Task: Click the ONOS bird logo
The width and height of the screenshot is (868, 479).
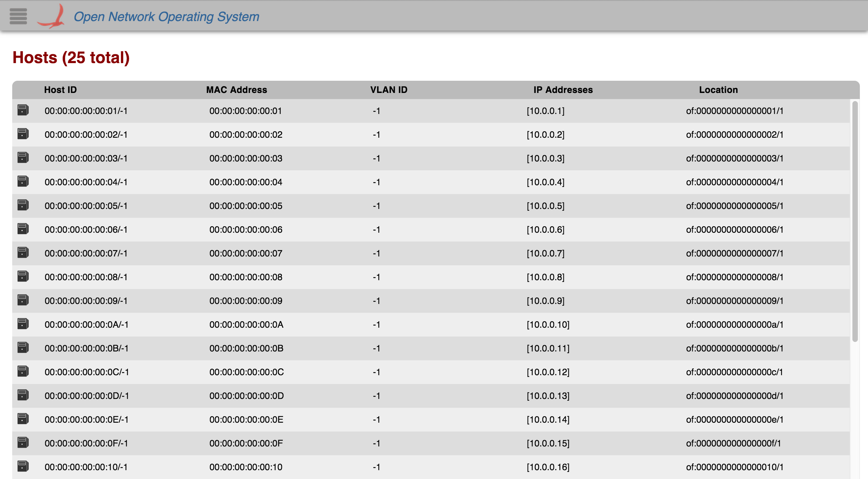Action: click(x=51, y=16)
